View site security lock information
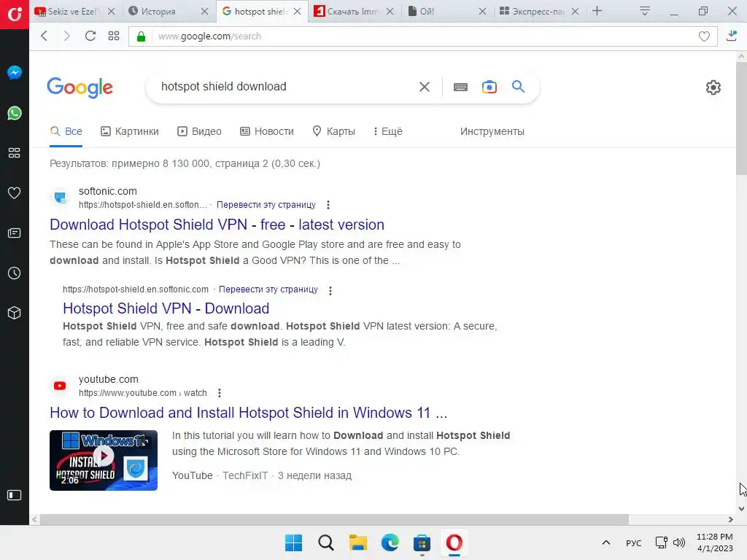 (x=141, y=36)
